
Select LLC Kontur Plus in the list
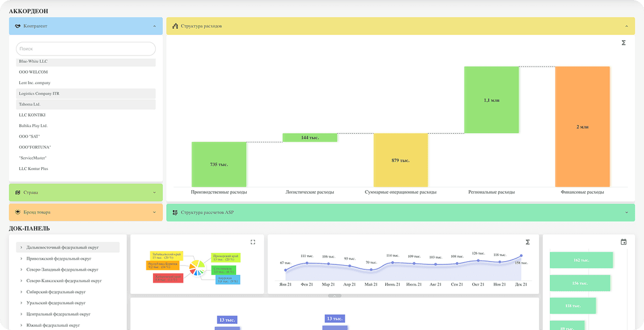click(x=86, y=169)
